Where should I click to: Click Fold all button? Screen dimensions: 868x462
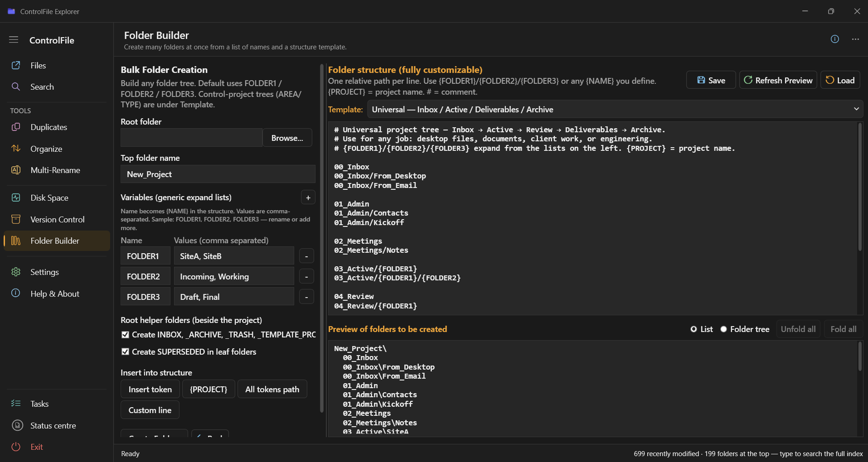click(x=844, y=329)
